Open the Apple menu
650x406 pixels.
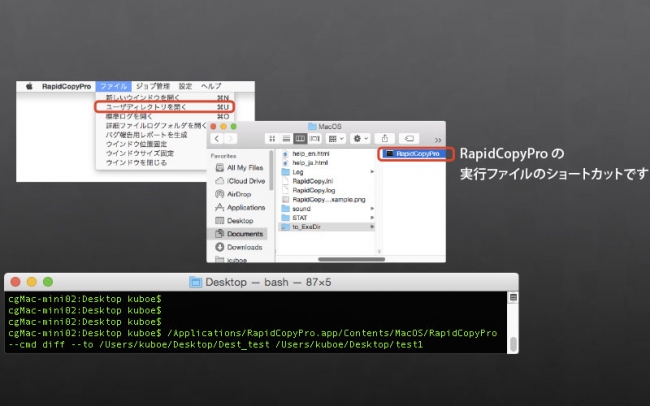(29, 86)
